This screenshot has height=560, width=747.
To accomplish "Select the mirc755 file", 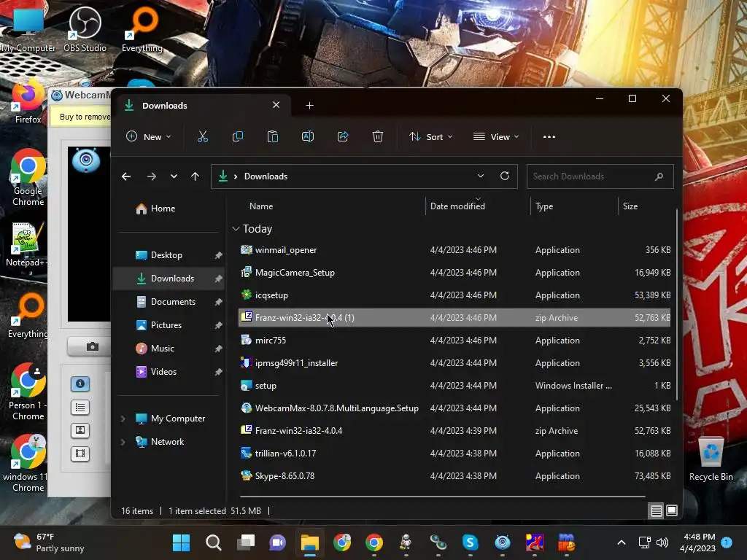I will [454, 341].
